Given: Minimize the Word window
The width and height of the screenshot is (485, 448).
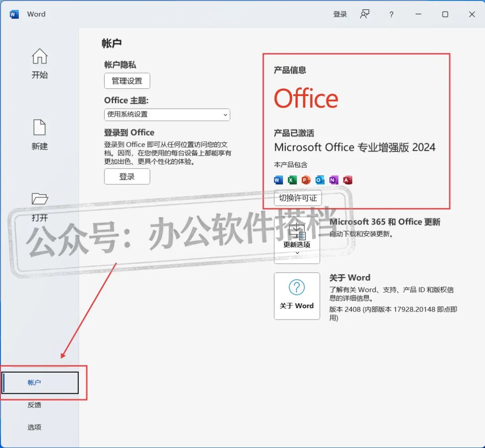Looking at the screenshot, I should click(x=418, y=14).
